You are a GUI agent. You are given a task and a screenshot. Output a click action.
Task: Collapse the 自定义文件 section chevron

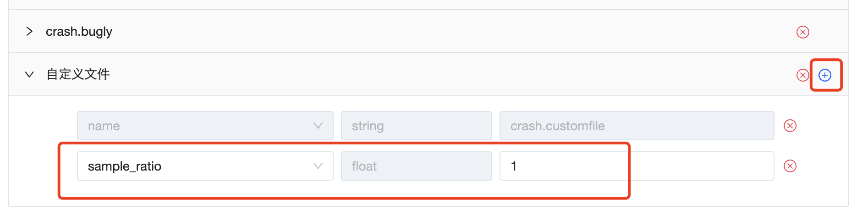coord(29,74)
